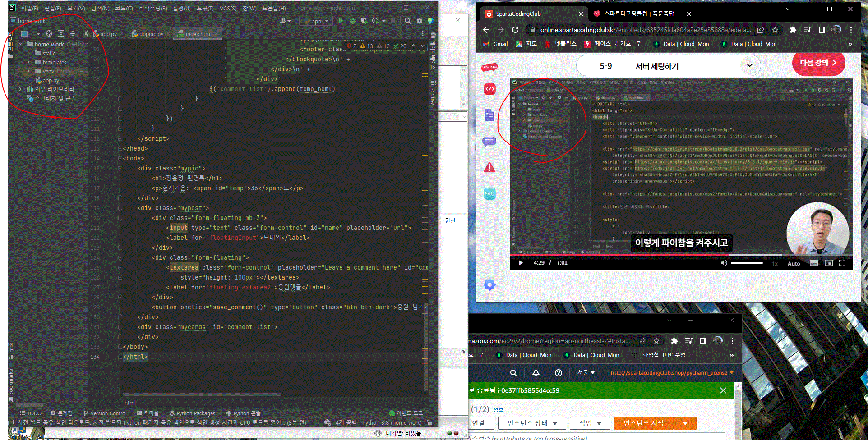
Task: Enter fullscreen on lecture video
Action: (x=842, y=263)
